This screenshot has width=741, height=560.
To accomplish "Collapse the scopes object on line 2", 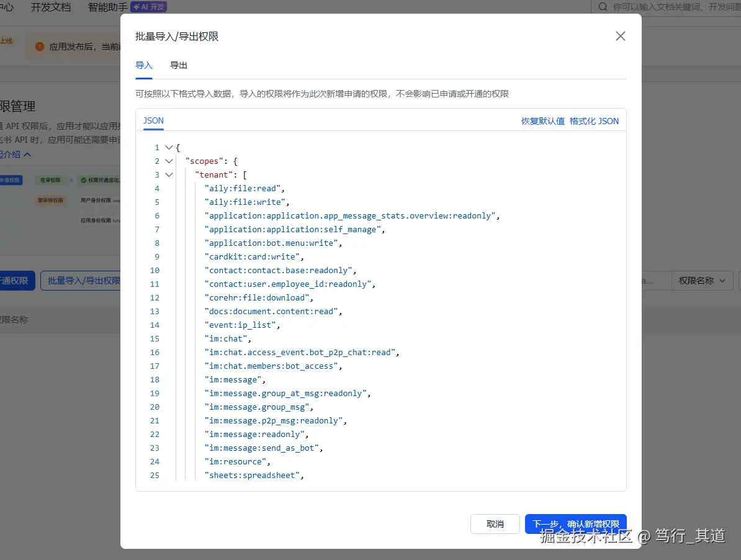I will tap(169, 161).
